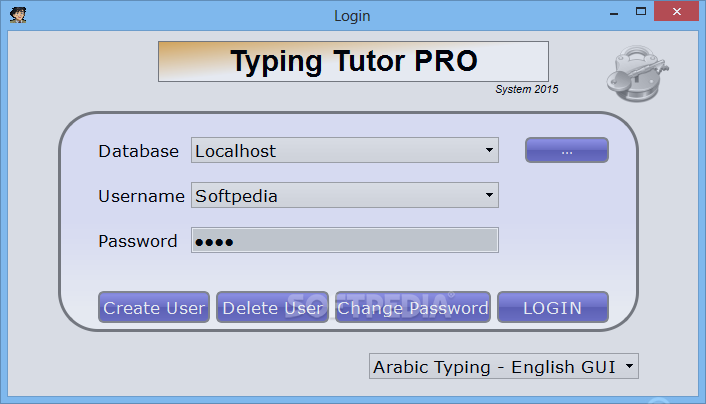Screen dimensions: 706x404
Task: Click the browse '...' button next to Database
Action: (x=567, y=150)
